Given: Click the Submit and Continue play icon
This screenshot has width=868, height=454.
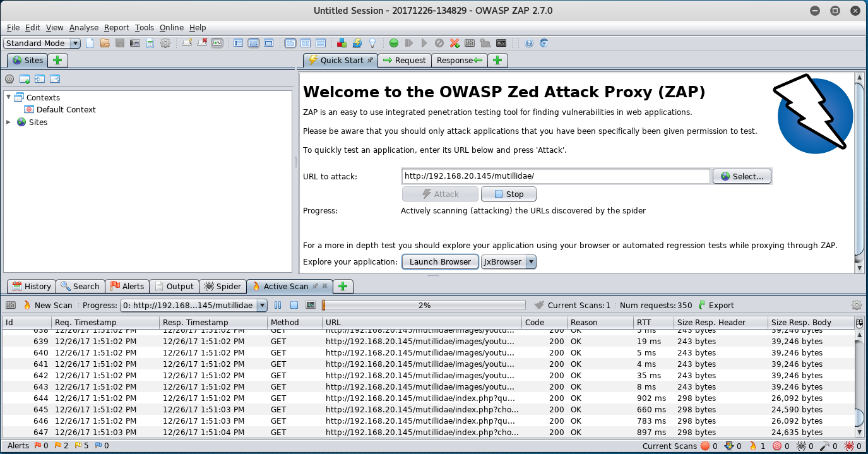Looking at the screenshot, I should click(x=424, y=43).
